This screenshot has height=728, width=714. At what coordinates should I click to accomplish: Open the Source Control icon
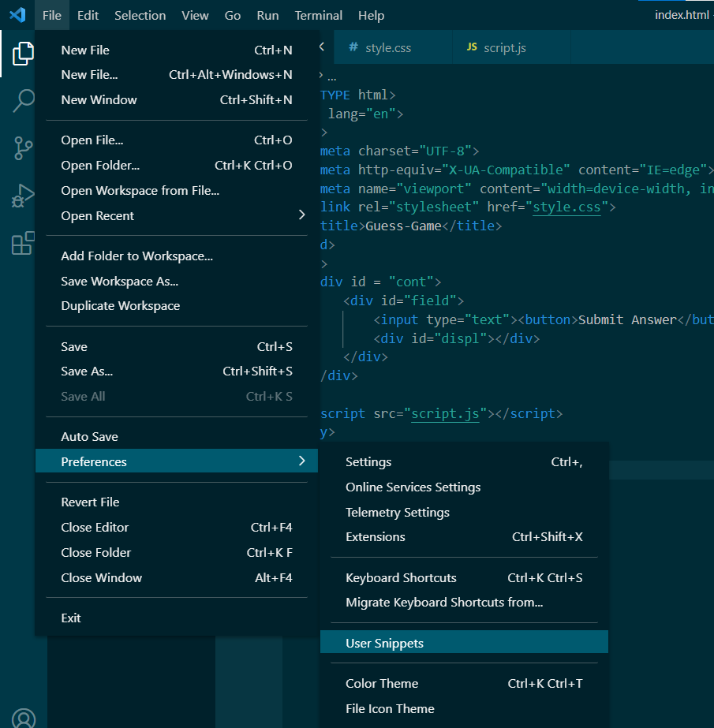pos(23,148)
